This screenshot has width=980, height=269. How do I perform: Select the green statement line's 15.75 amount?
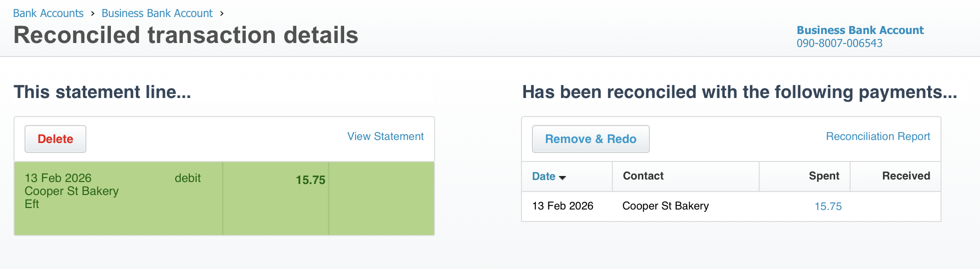(310, 180)
